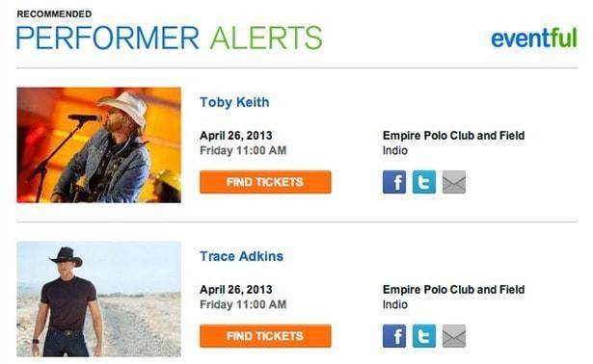Open the Toby Keith performer link
593x364 pixels.
point(234,102)
